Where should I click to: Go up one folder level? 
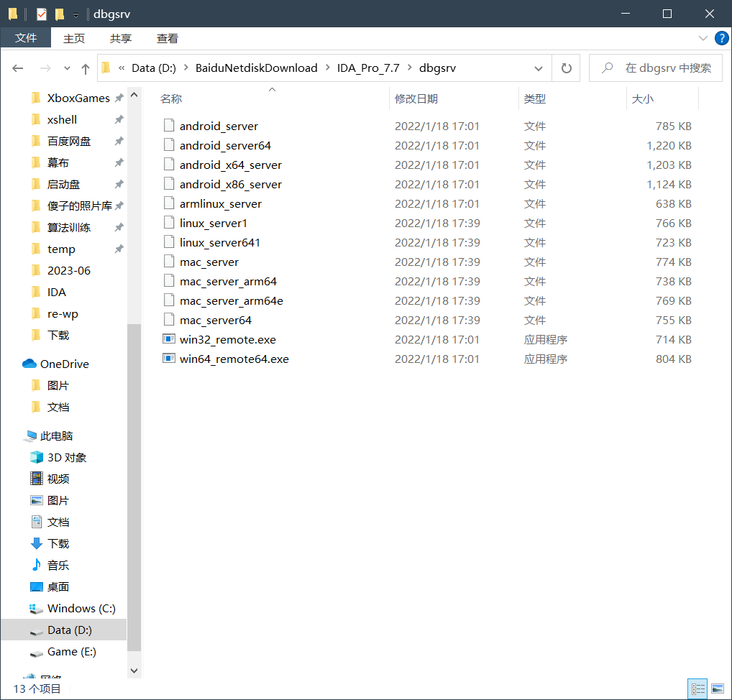[86, 68]
